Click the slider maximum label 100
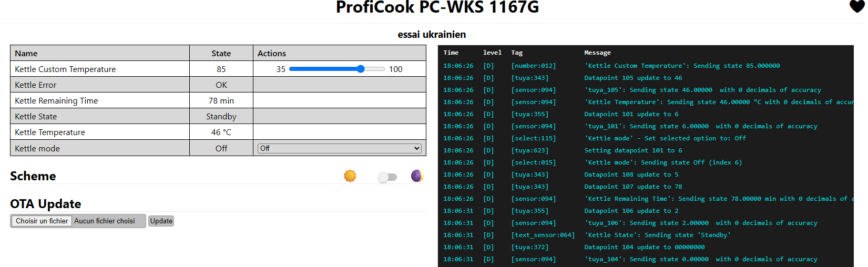868x267 pixels. [x=396, y=69]
